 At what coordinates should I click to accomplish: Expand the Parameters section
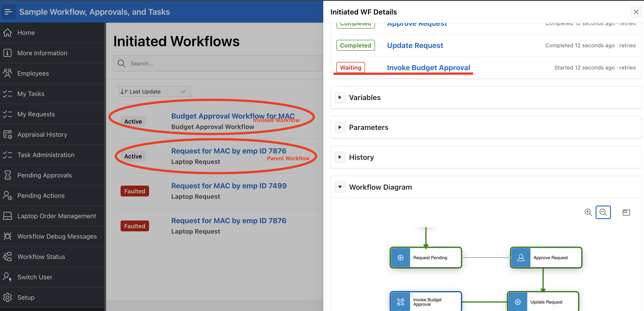click(340, 127)
